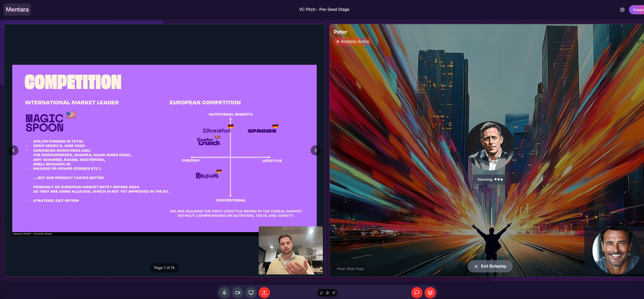Image resolution: width=644 pixels, height=299 pixels.
Task: Click Peter's avatar portrait
Action: click(490, 146)
